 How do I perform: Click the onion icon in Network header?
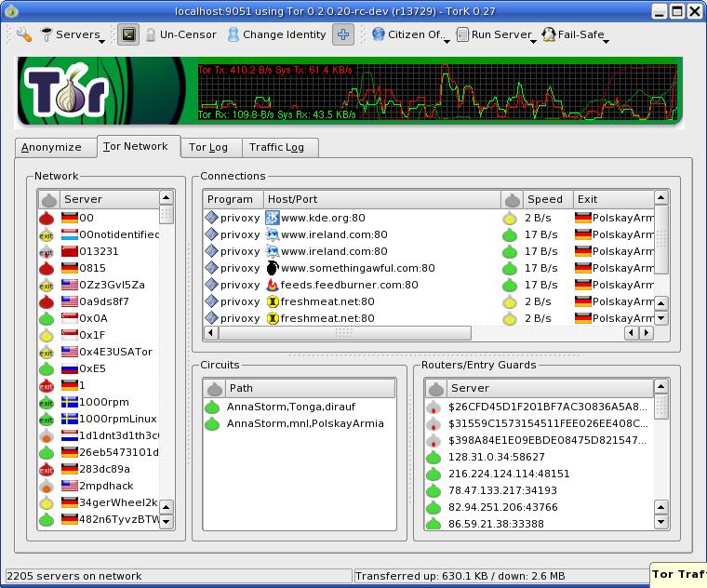(48, 199)
